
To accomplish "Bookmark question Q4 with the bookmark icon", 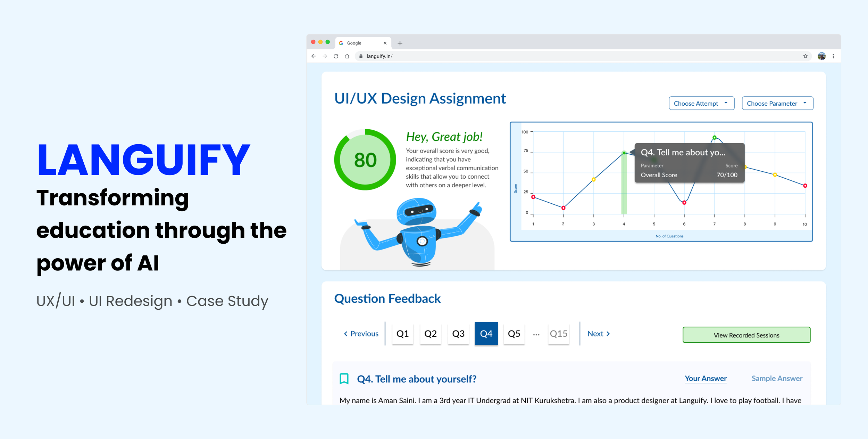I will coord(344,379).
